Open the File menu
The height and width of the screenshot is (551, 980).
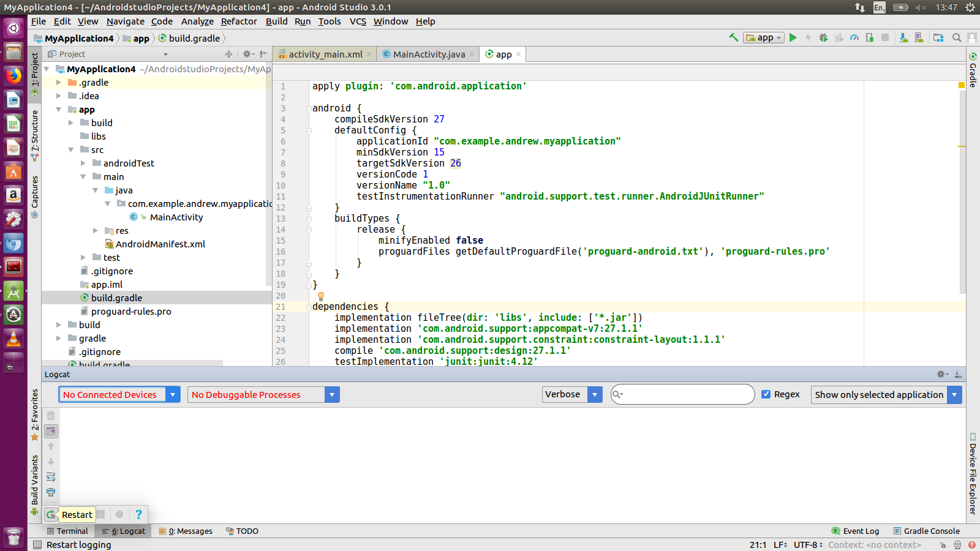coord(39,21)
